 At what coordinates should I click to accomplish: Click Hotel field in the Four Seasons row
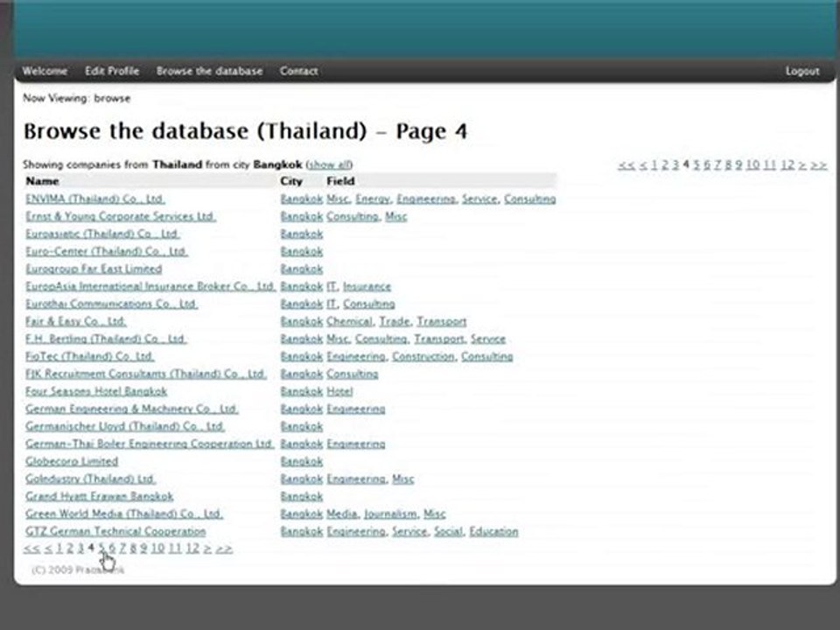[339, 392]
